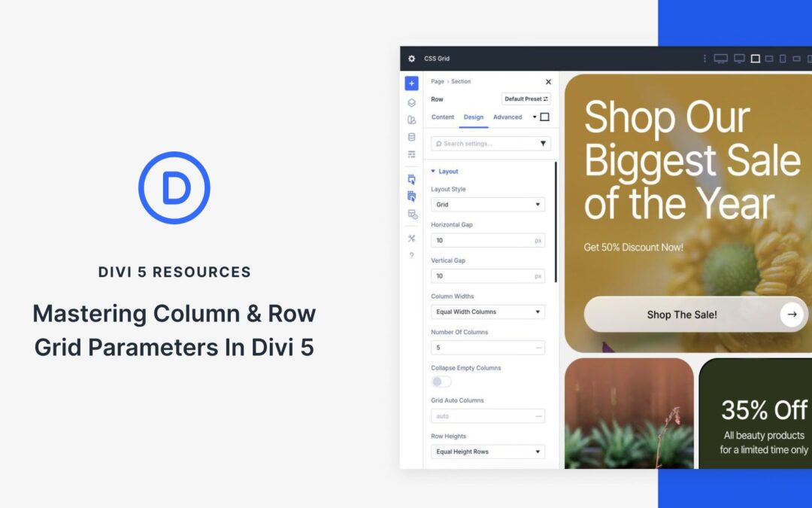Switch to the Content tab
The height and width of the screenshot is (508, 812).
pos(442,117)
